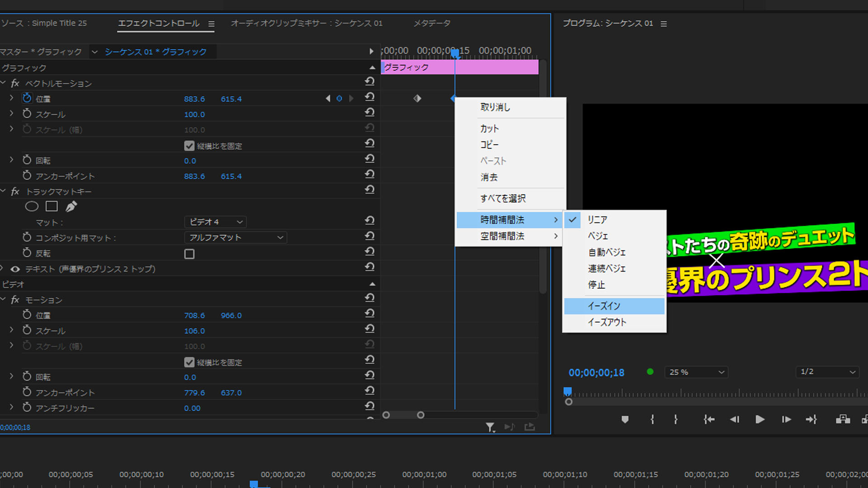This screenshot has width=868, height=488.
Task: Hide the テキスト layer with eye icon
Action: pyautogui.click(x=15, y=269)
